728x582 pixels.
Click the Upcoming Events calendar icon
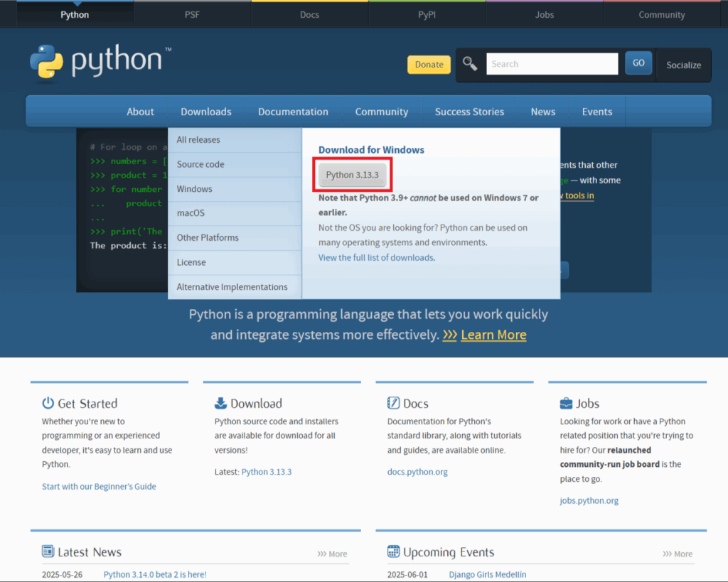coord(393,551)
